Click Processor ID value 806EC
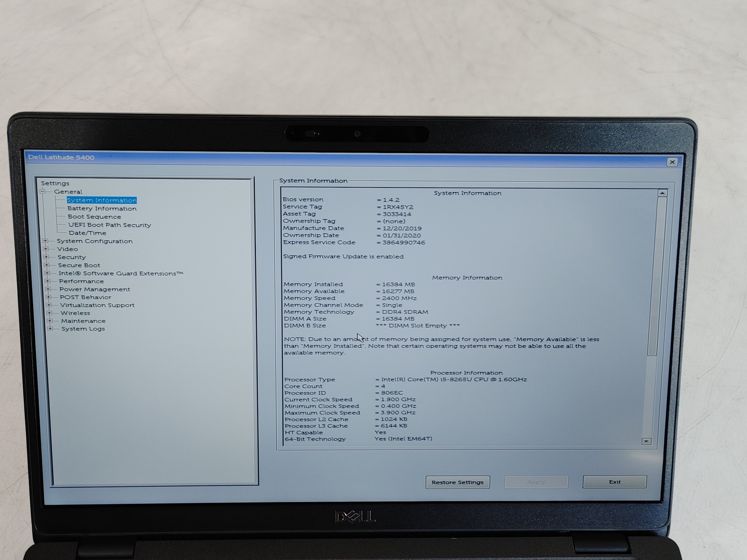747x560 pixels. 392,393
